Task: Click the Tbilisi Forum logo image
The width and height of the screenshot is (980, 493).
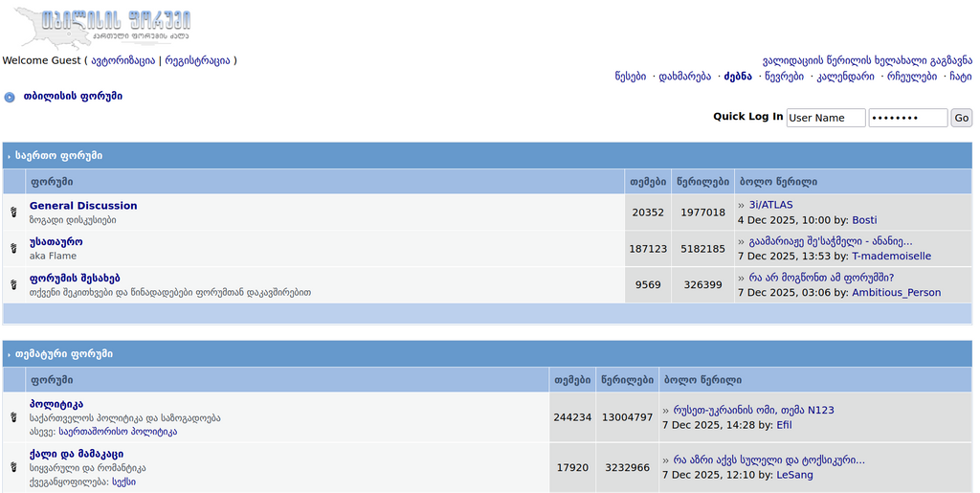Action: tap(103, 27)
